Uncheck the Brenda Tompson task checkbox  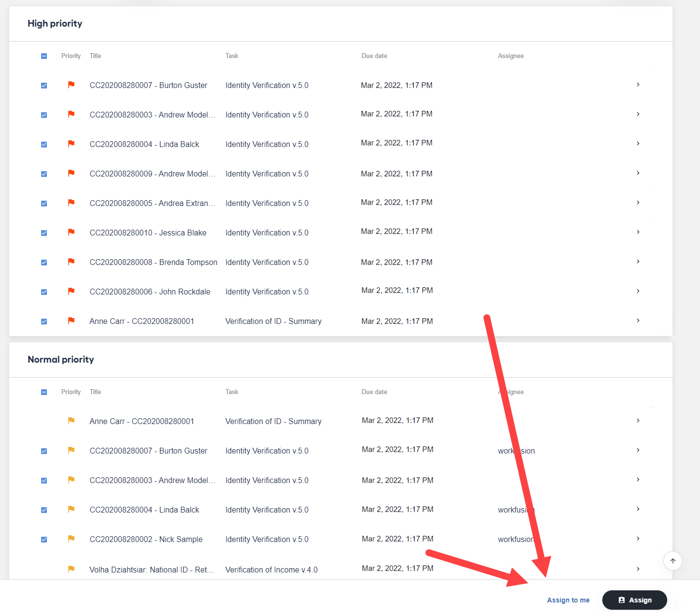pyautogui.click(x=44, y=263)
